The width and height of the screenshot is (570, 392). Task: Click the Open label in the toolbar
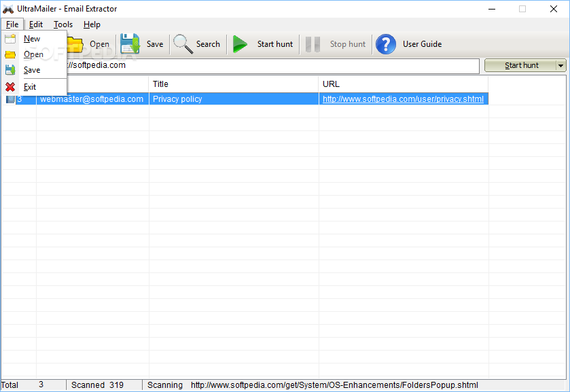click(99, 44)
